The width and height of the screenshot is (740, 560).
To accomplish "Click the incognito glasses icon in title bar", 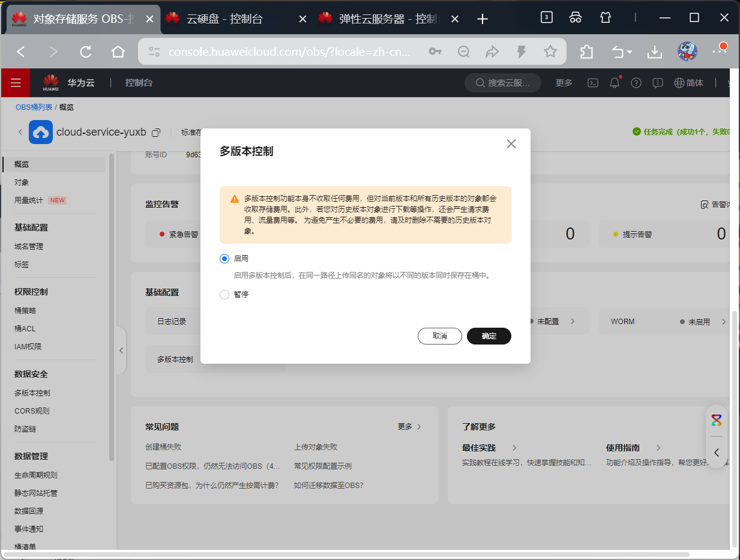I will click(576, 17).
